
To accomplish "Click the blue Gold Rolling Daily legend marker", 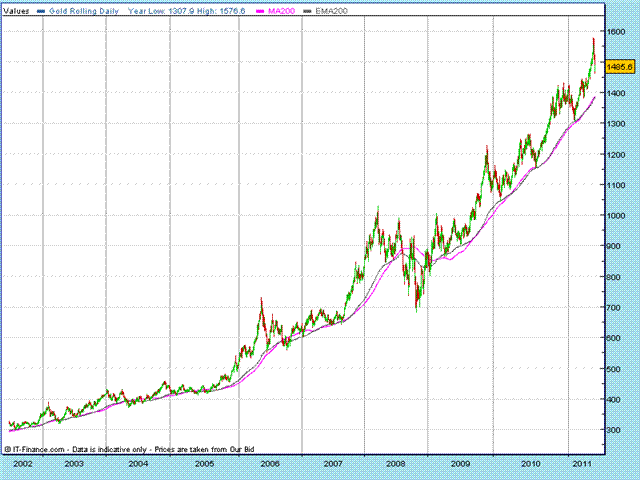I will coord(40,9).
